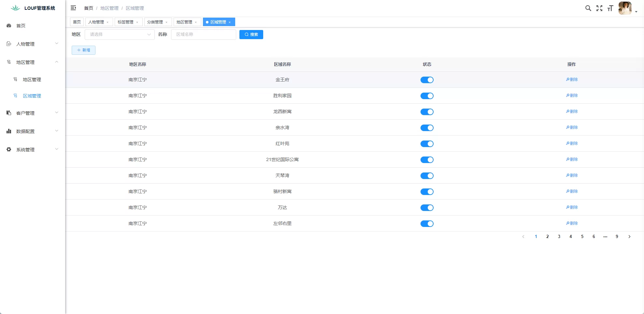Viewport: 644px width, 314px height.
Task: Click the blue 搜索 button
Action: point(251,35)
